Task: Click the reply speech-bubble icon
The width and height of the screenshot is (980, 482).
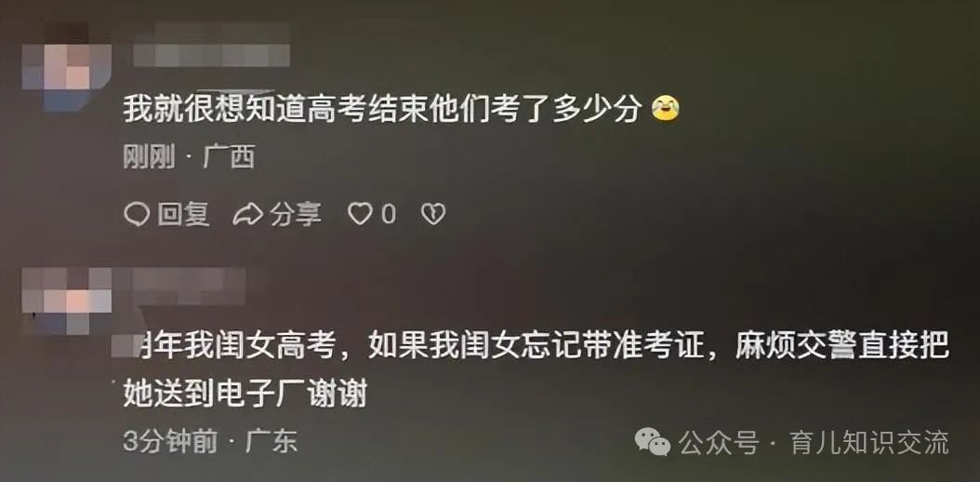Action: pos(137,214)
